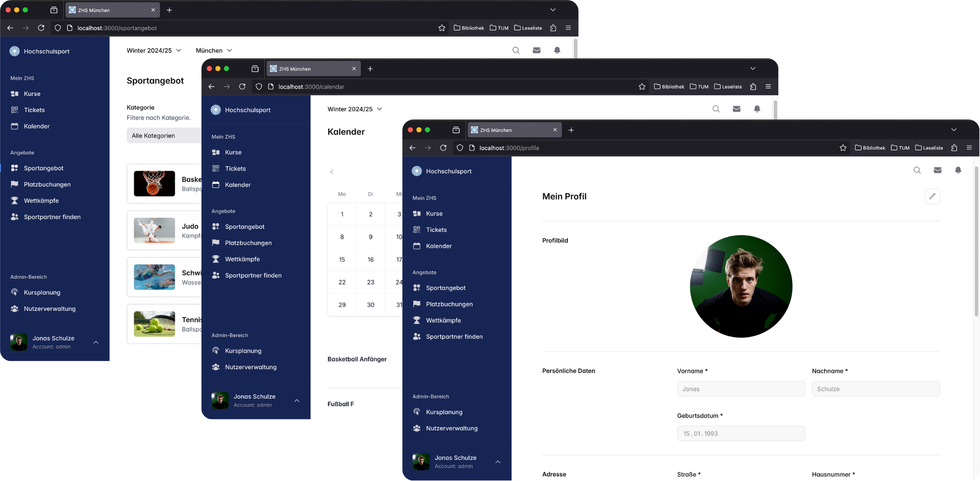
Task: Click the round profile picture
Action: click(x=741, y=286)
